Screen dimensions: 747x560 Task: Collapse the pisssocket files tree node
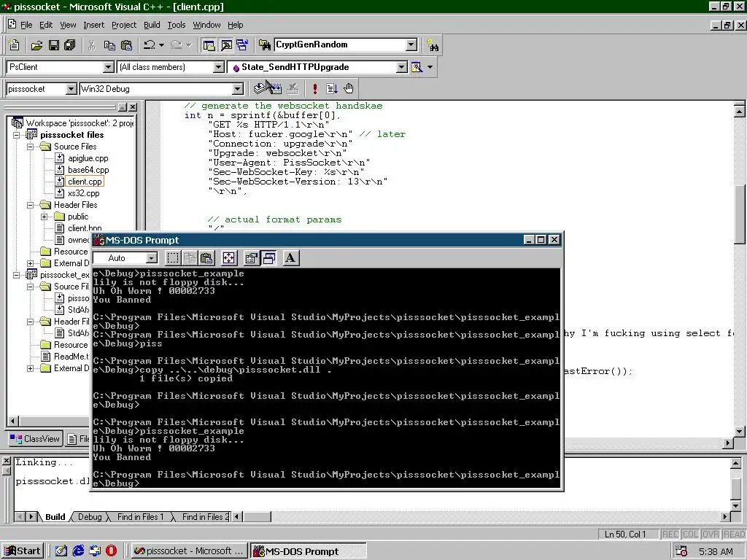coord(17,135)
